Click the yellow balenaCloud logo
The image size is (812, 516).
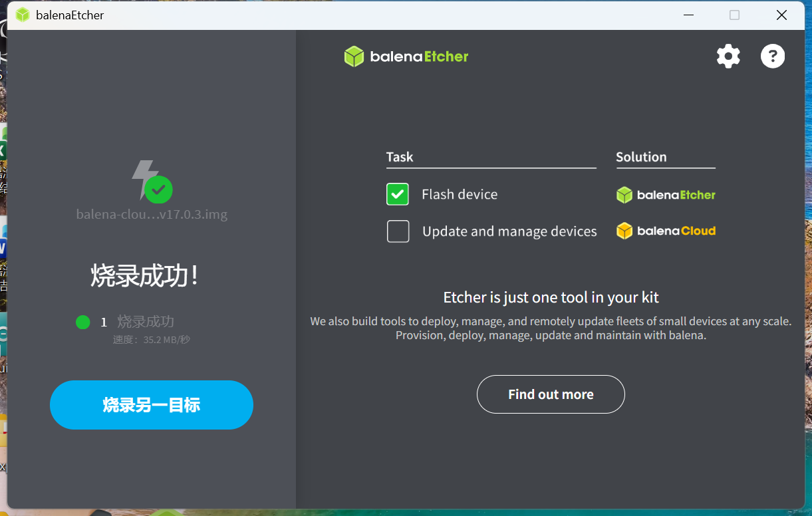click(x=666, y=231)
